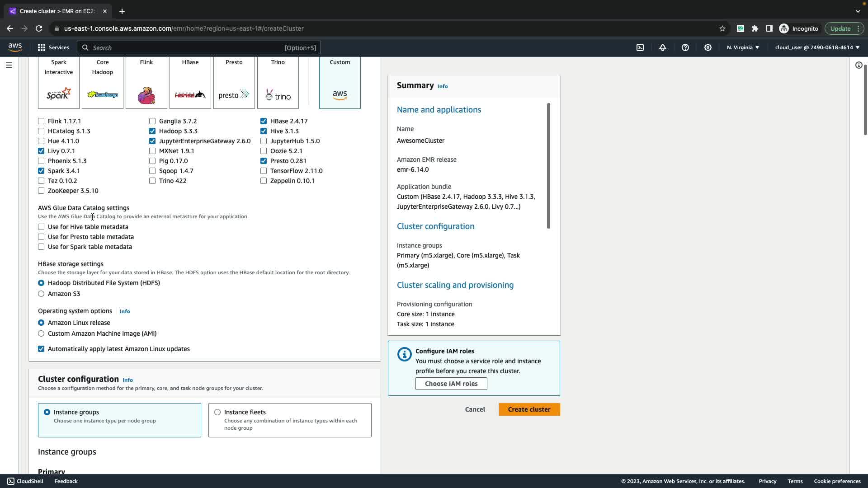Check Use for Hive table metadata
This screenshot has height=488, width=868.
point(41,227)
